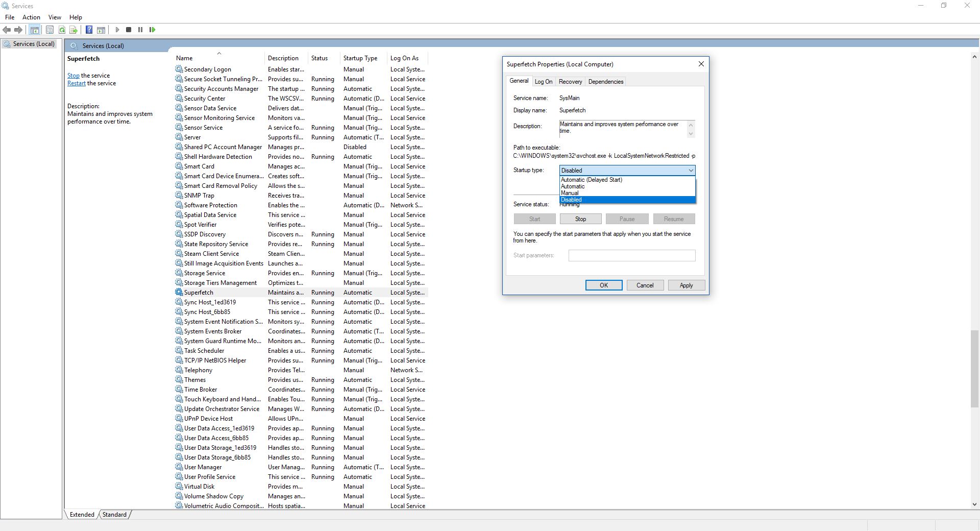Open the Action menu
The width and height of the screenshot is (980, 531).
[31, 17]
